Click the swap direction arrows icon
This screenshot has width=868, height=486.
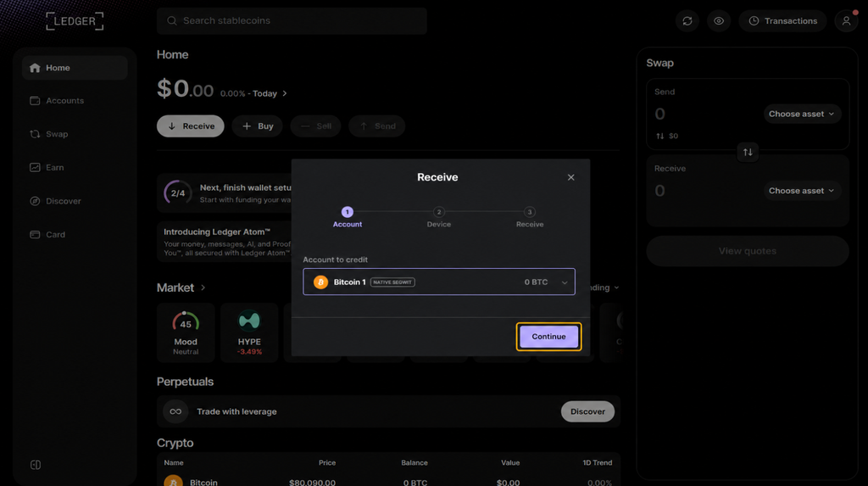(x=748, y=153)
